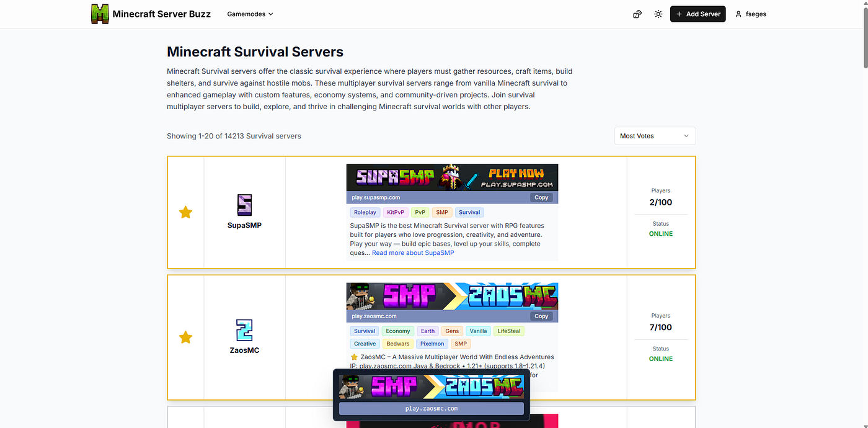The height and width of the screenshot is (428, 868).
Task: Click the SupaSMP banner image
Action: coord(452,177)
